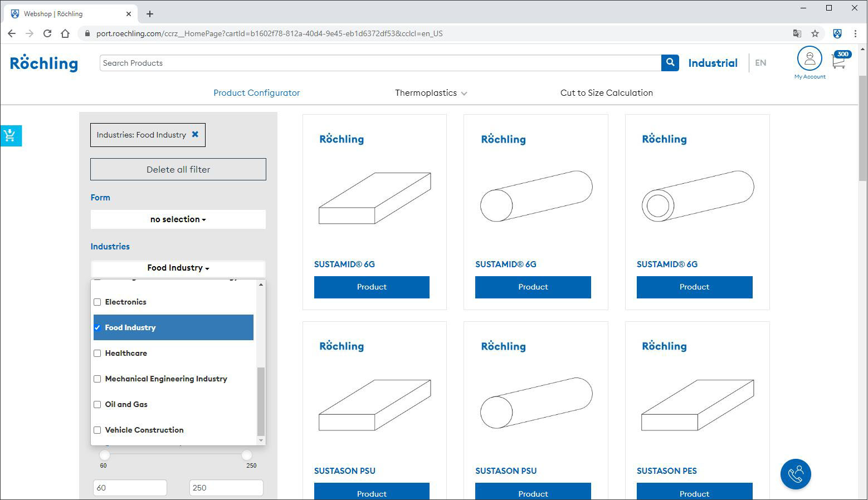
Task: Bookmark this page with star icon
Action: (815, 33)
